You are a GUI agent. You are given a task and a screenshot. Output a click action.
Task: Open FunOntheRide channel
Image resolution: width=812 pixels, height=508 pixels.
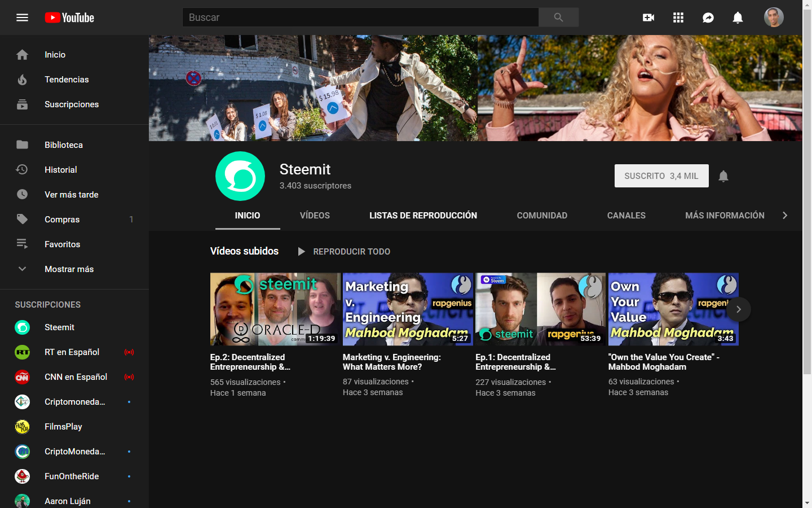click(x=74, y=476)
